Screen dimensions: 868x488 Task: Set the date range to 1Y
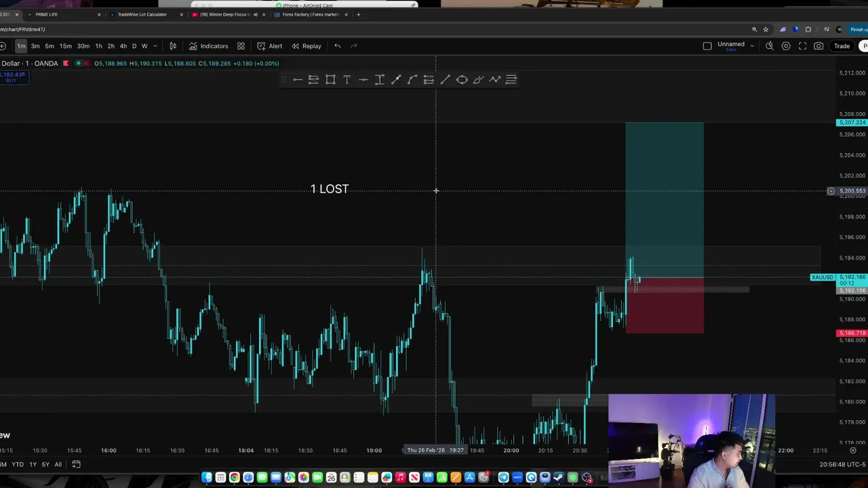[x=33, y=464]
